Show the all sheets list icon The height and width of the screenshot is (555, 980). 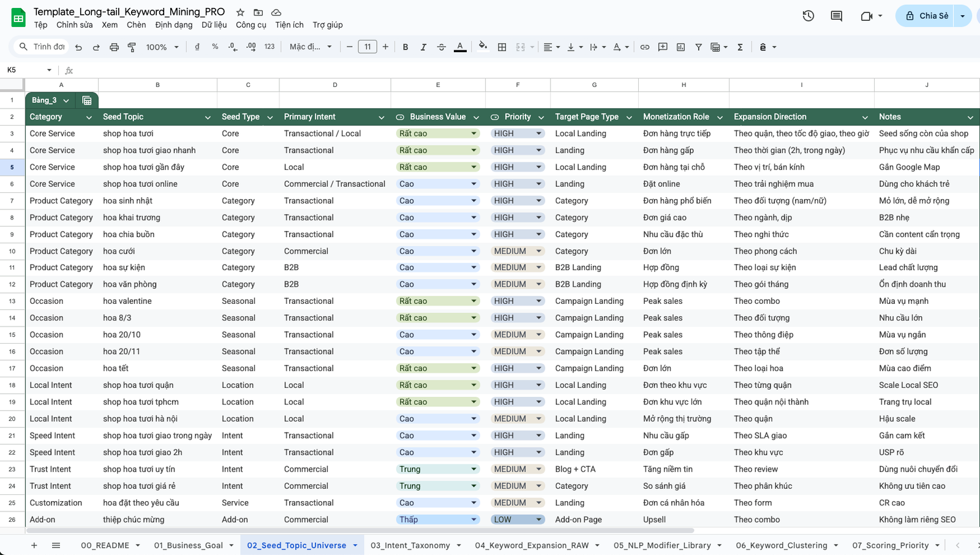coord(56,545)
